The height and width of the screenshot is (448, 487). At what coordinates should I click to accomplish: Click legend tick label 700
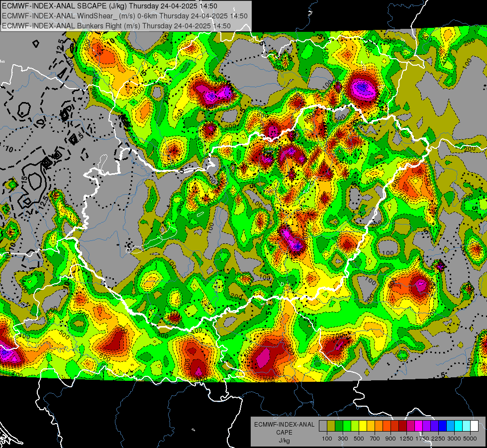375,439
